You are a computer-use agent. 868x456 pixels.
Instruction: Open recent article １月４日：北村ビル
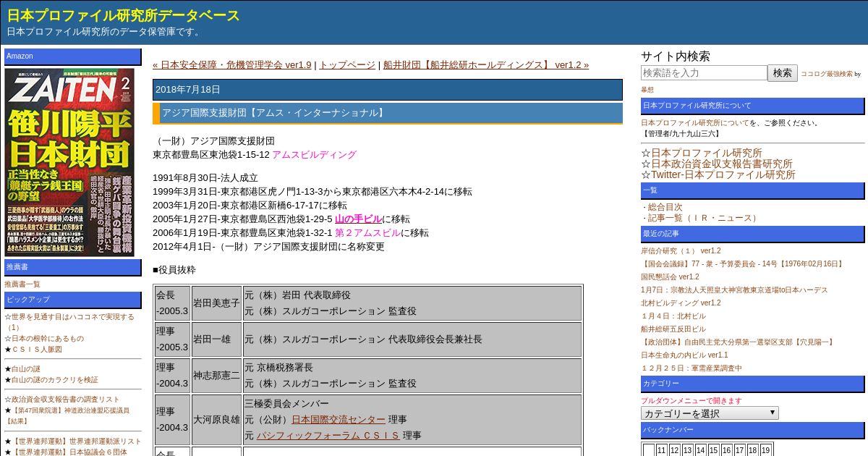pyautogui.click(x=673, y=316)
